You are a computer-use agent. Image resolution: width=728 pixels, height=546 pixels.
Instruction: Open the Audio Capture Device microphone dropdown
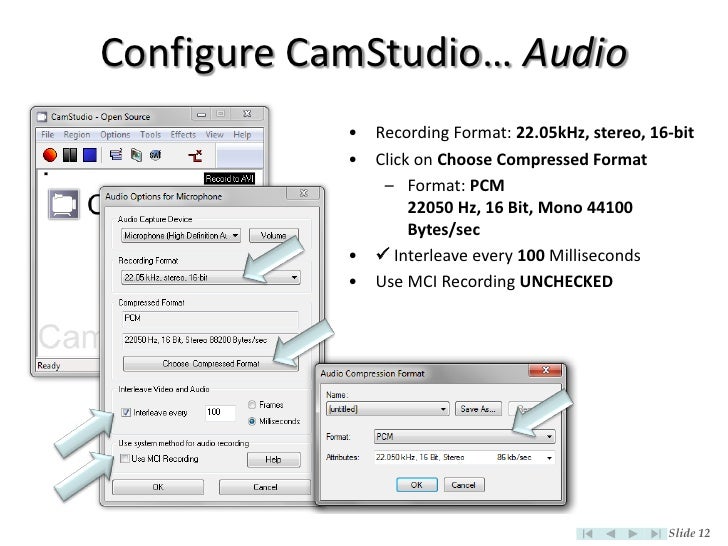point(181,236)
